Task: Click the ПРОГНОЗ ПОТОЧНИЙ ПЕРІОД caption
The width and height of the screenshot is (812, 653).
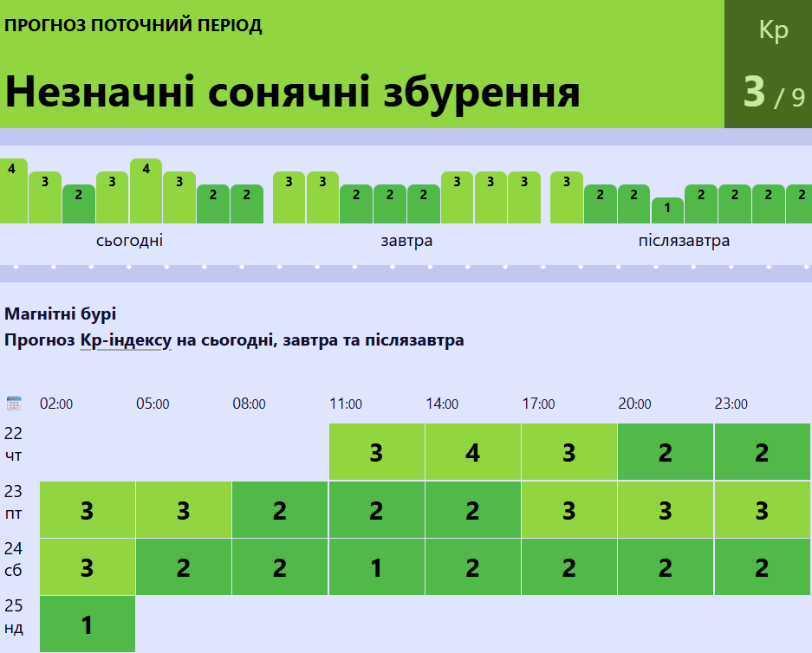Action: 133,25
